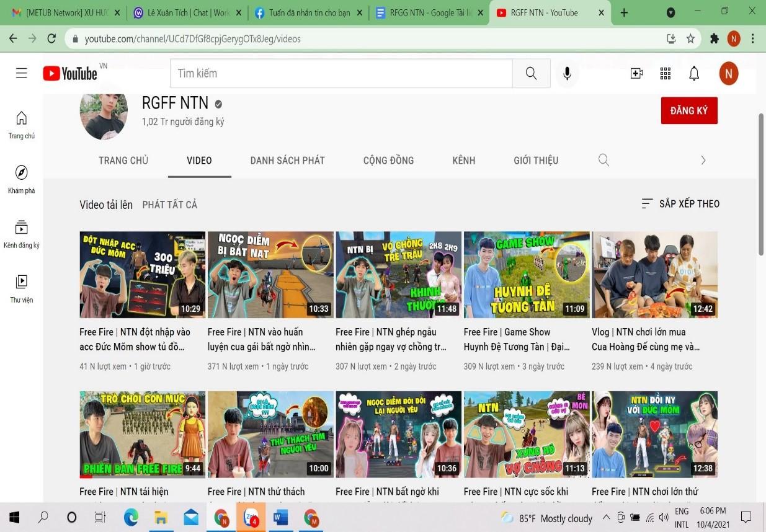Open the Zalo app in taskbar
The image size is (766, 532).
point(251,516)
